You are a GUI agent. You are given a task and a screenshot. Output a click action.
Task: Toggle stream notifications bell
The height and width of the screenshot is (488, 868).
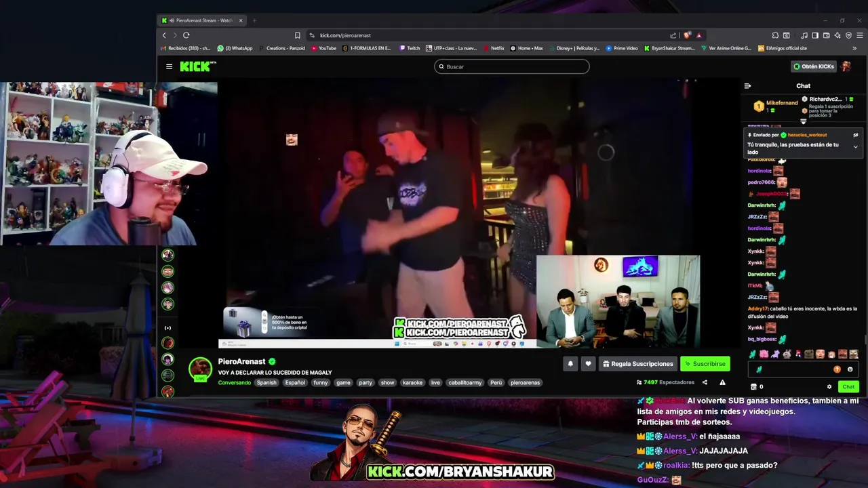point(570,364)
